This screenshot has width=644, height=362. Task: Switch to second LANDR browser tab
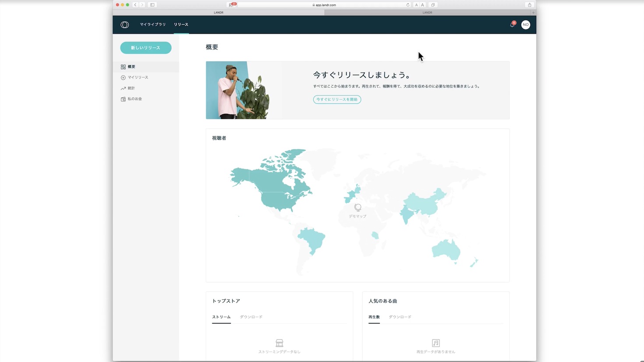(428, 13)
